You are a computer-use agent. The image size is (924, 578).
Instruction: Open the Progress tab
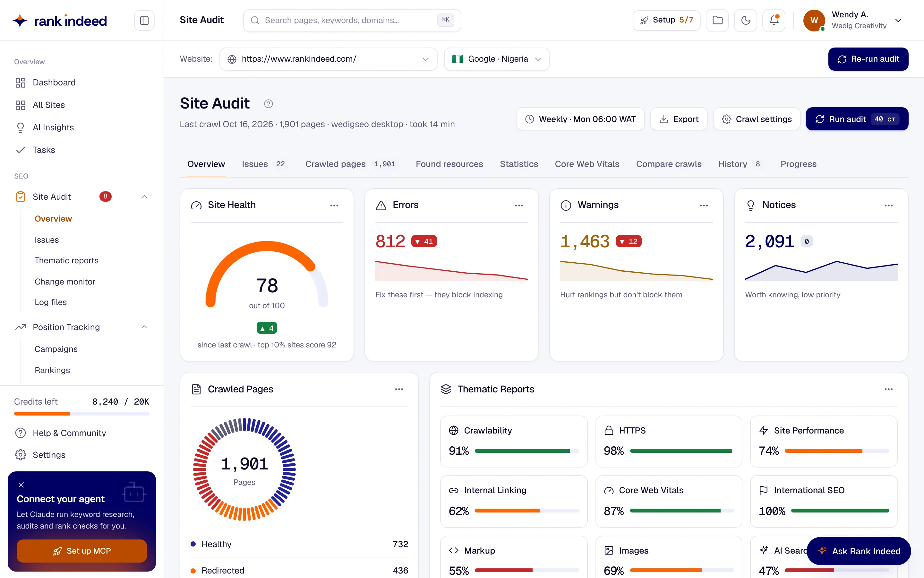pos(798,164)
